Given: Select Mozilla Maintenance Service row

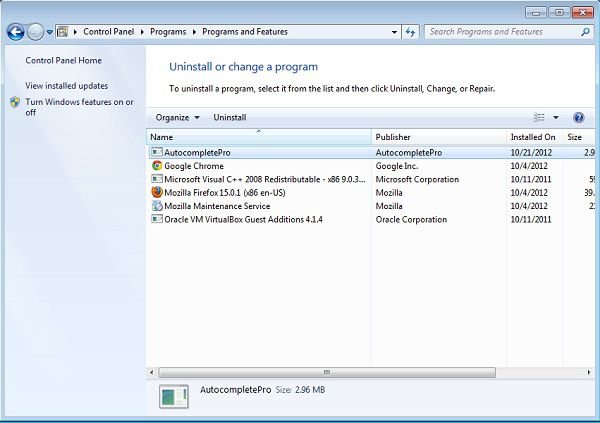Looking at the screenshot, I should (x=371, y=206).
